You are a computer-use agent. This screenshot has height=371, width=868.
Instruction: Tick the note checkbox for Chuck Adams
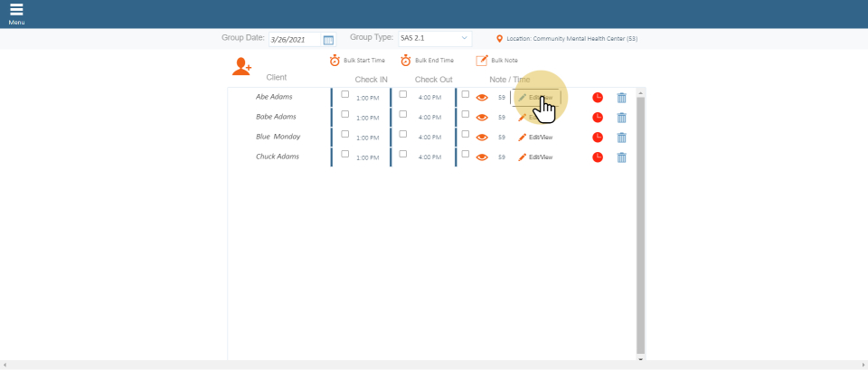466,154
